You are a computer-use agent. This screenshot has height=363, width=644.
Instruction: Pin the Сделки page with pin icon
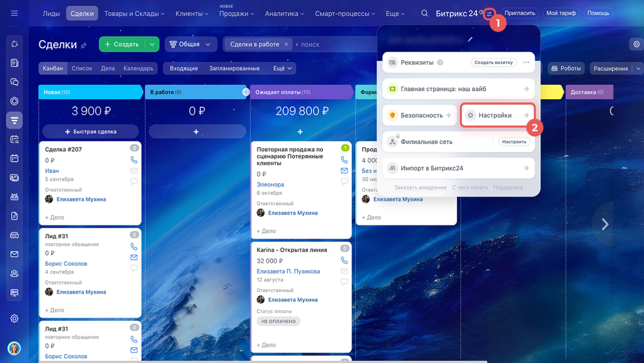pyautogui.click(x=84, y=45)
